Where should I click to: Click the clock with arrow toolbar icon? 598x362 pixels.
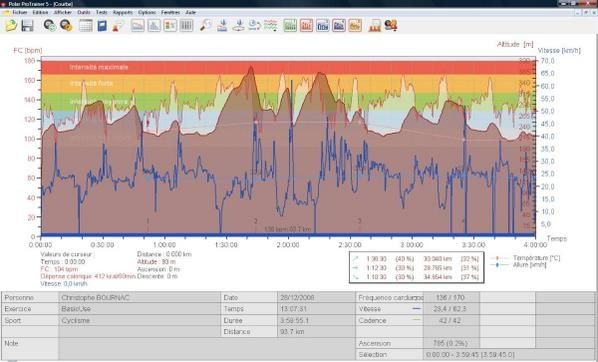tap(254, 26)
